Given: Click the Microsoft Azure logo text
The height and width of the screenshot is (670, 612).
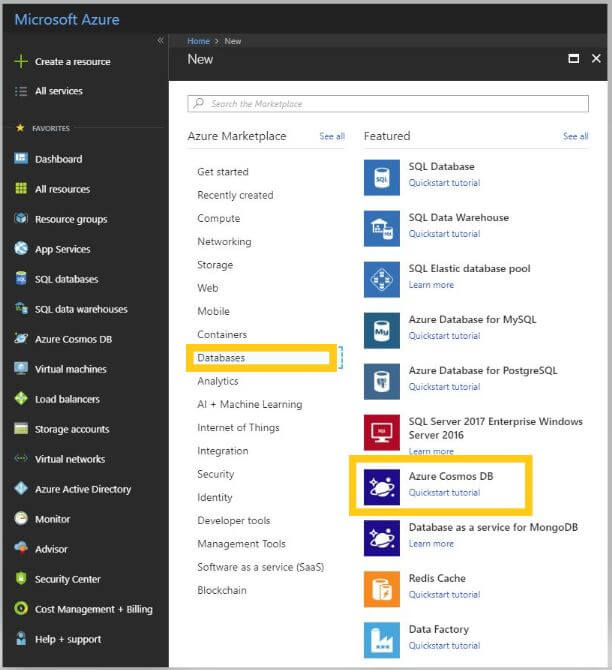Looking at the screenshot, I should 67,20.
